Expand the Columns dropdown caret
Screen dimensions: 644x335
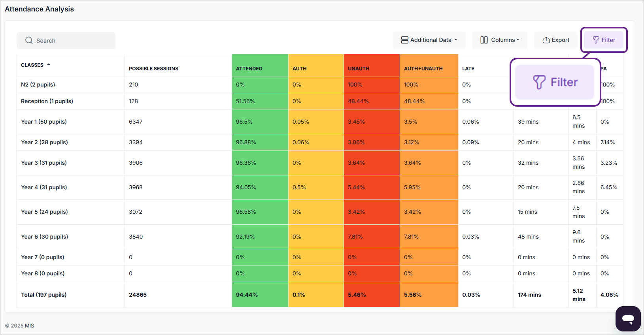pos(518,40)
